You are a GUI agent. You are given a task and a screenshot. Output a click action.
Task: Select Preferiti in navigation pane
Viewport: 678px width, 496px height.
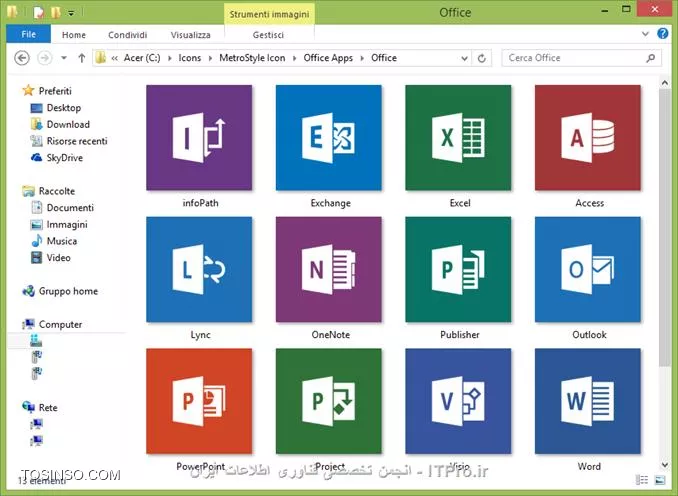(55, 91)
